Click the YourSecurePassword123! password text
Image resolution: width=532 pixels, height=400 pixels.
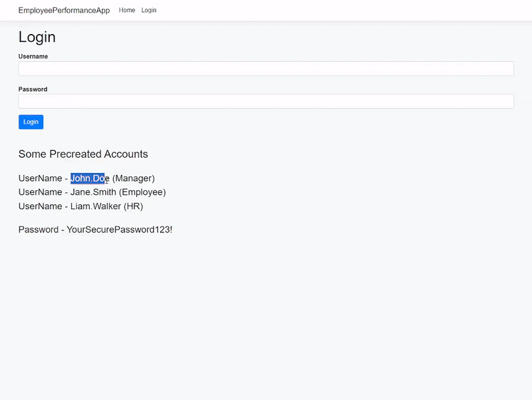click(x=120, y=230)
